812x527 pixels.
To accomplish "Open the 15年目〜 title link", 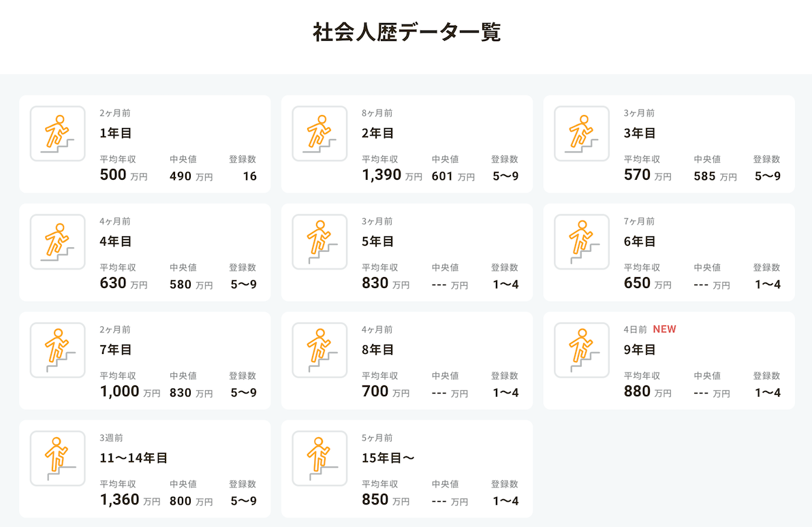I will click(388, 458).
